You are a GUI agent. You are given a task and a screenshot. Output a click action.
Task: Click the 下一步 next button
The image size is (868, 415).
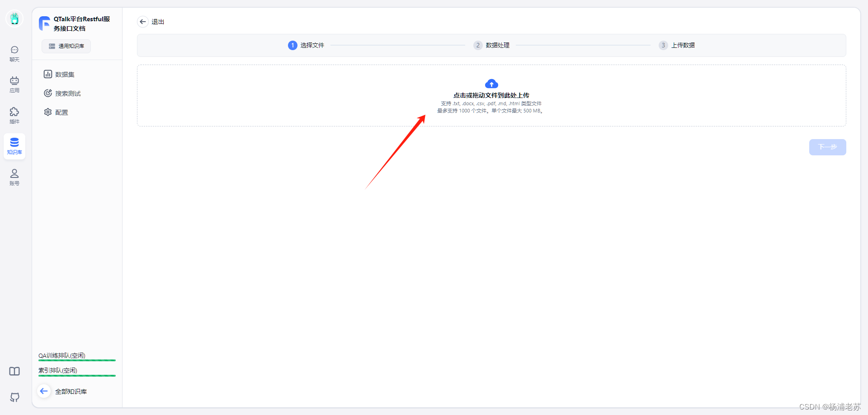(827, 147)
